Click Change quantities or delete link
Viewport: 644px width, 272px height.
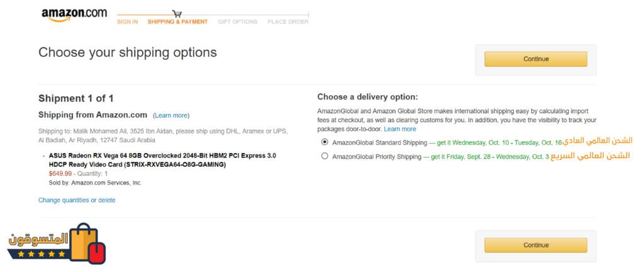coord(77,200)
